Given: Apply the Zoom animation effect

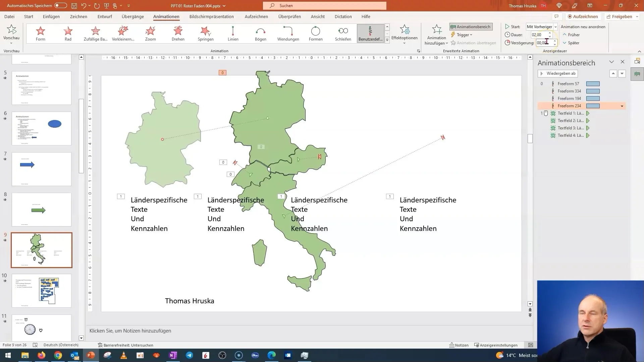Looking at the screenshot, I should [x=151, y=34].
